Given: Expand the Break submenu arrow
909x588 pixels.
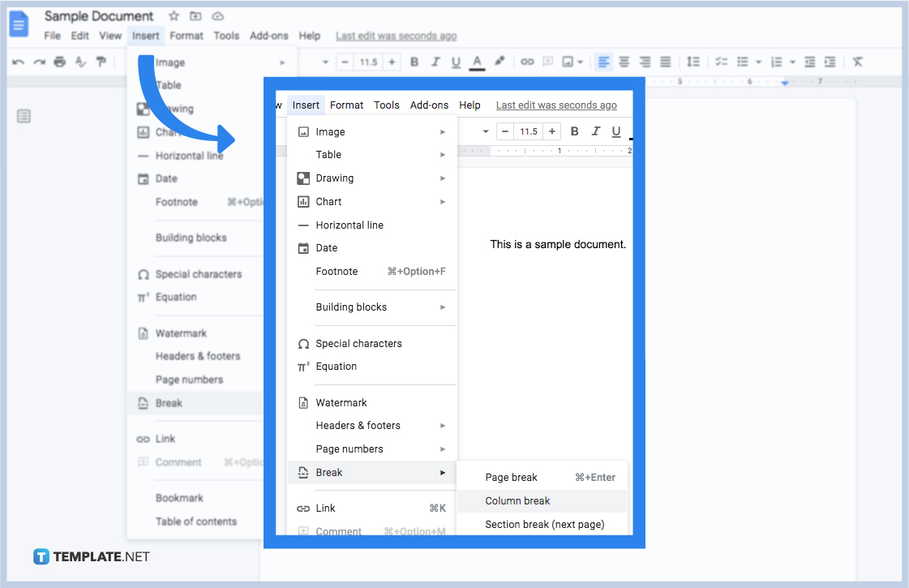Looking at the screenshot, I should (444, 472).
